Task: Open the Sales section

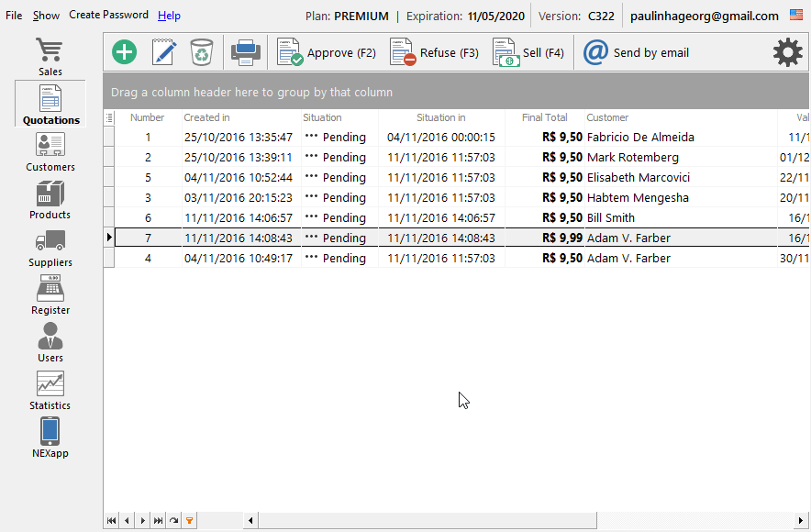Action: point(50,56)
